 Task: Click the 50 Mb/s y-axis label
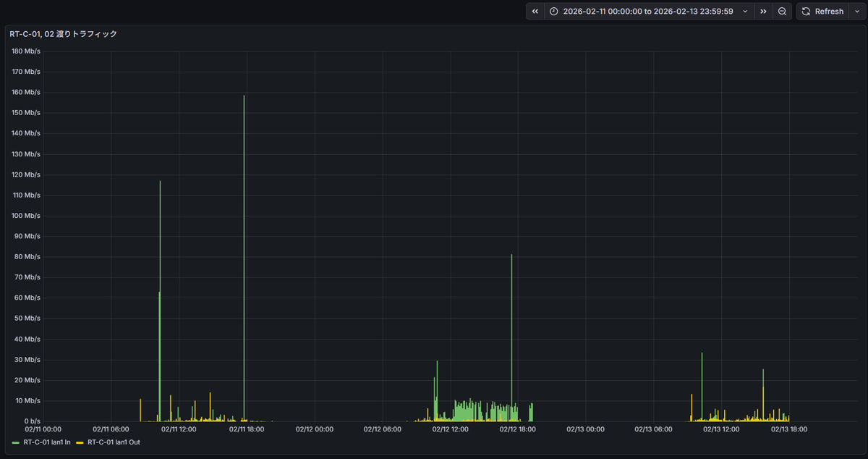pyautogui.click(x=27, y=319)
